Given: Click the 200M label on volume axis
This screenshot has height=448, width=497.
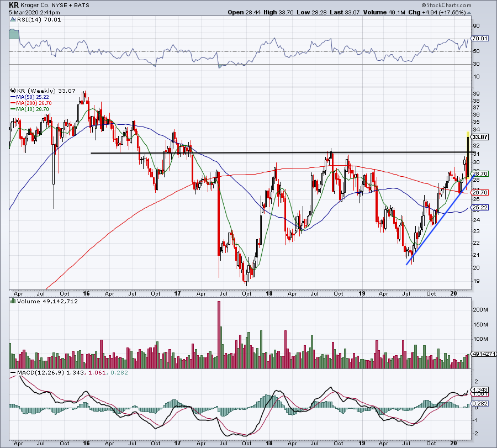Looking at the screenshot, I should [x=480, y=310].
